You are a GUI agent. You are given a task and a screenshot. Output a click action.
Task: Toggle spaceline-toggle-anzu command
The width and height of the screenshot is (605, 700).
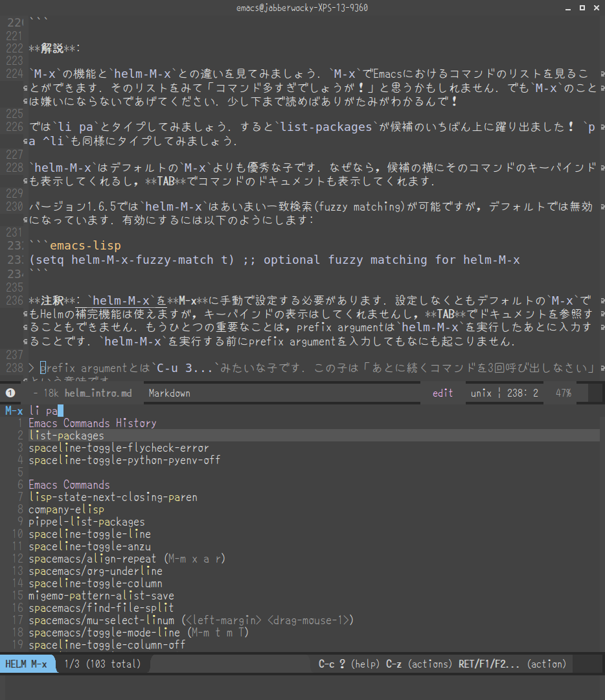point(90,546)
